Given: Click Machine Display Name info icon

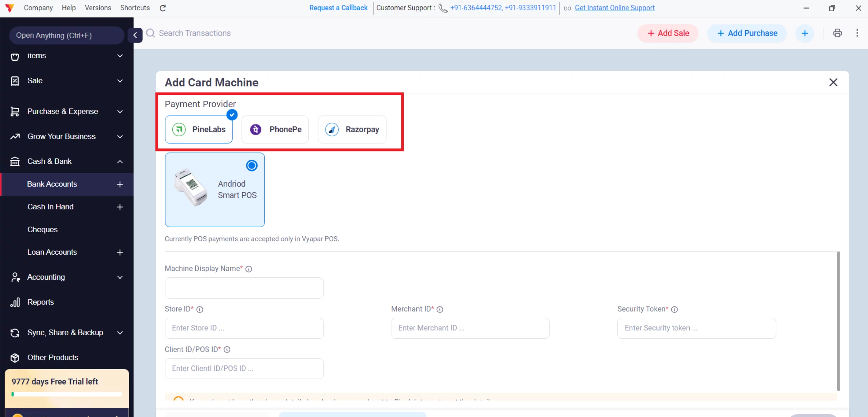Looking at the screenshot, I should coord(249,269).
